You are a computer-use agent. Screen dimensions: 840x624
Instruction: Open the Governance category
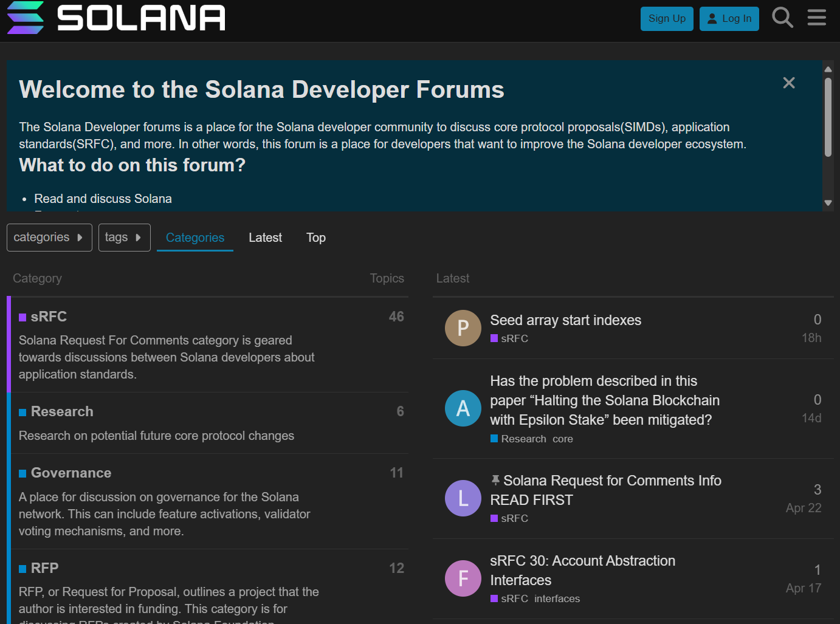click(x=71, y=473)
